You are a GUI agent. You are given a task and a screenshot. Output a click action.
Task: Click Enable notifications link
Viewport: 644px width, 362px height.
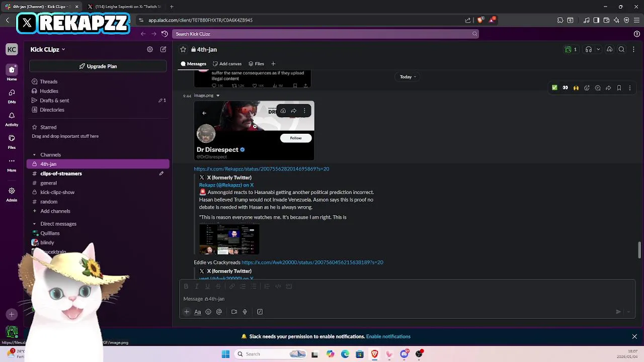(x=388, y=336)
